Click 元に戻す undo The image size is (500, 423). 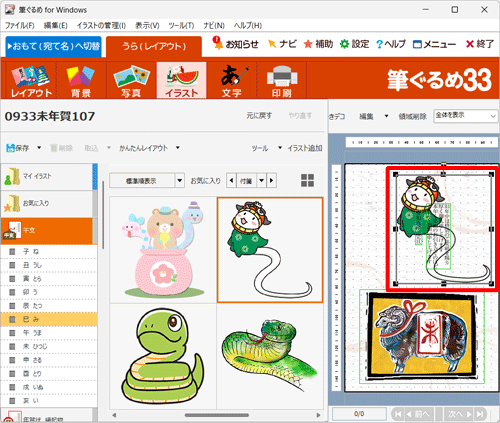259,116
